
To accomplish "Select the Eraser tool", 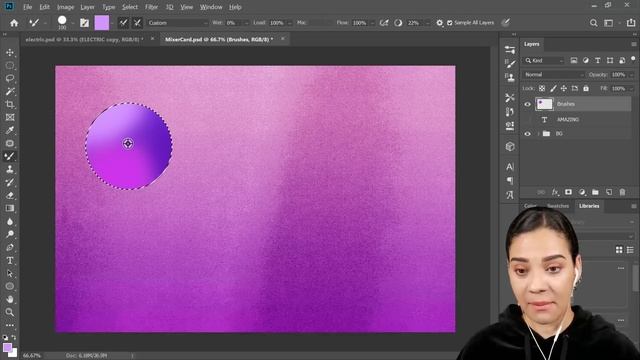I will (10, 196).
